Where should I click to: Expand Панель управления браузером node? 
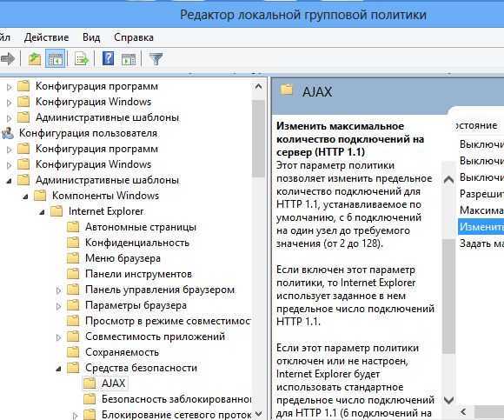(x=58, y=290)
